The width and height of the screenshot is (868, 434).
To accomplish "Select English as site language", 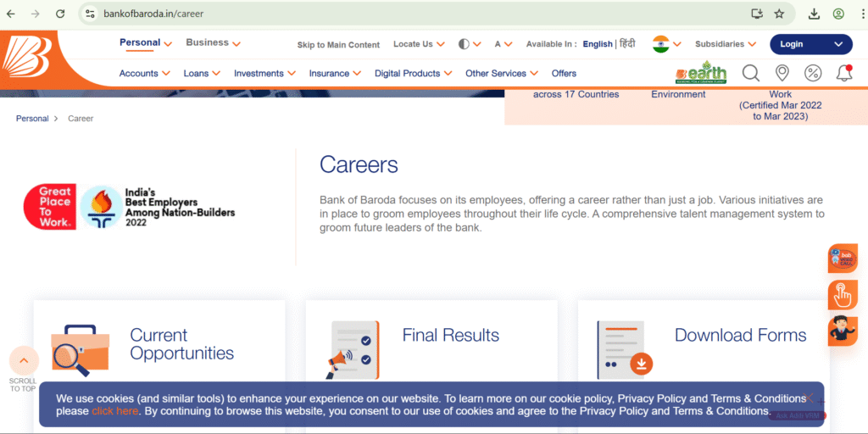I will click(x=598, y=44).
